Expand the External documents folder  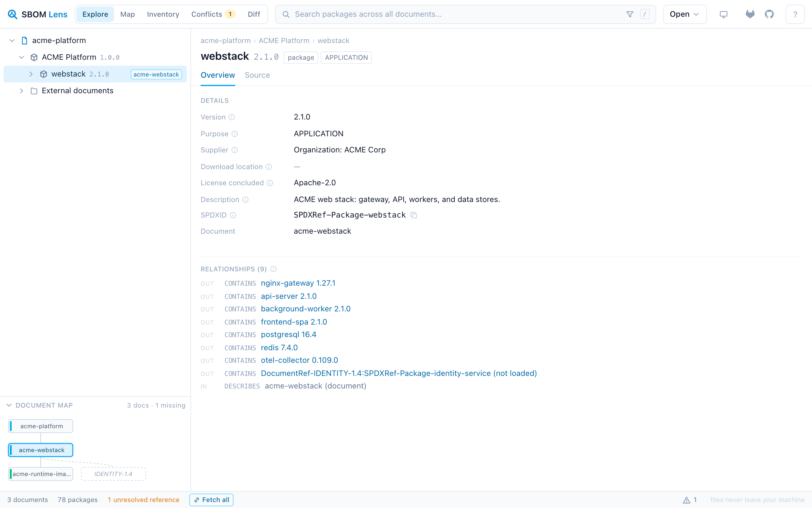(21, 91)
